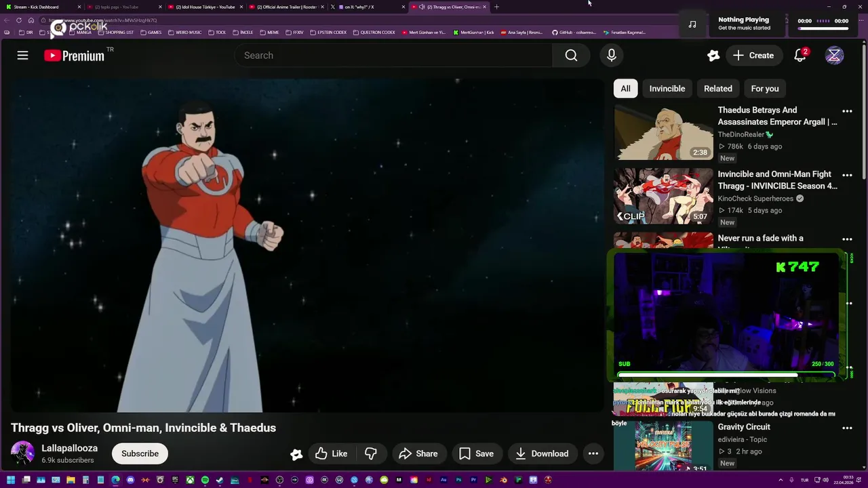The height and width of the screenshot is (488, 868).
Task: Open the account avatar menu
Action: click(x=834, y=56)
